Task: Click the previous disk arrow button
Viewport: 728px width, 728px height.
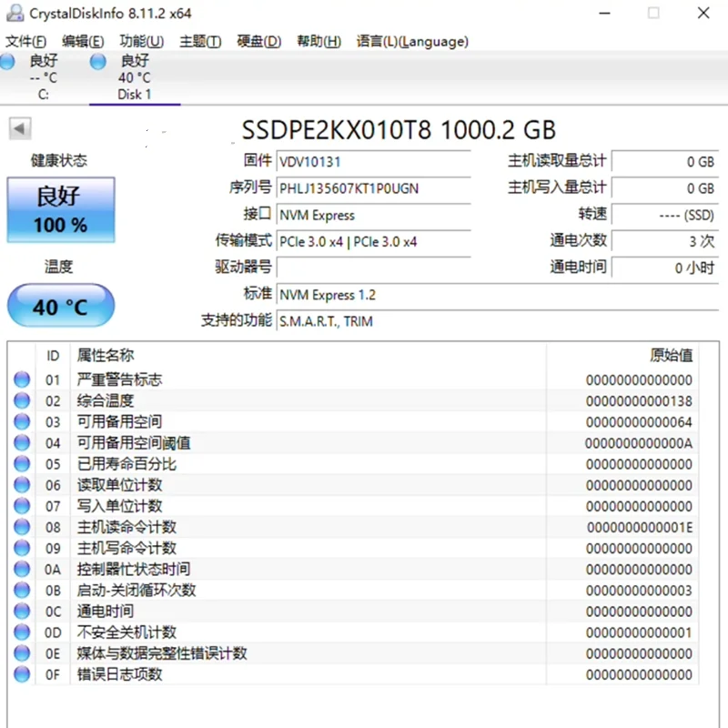Action: click(20, 128)
